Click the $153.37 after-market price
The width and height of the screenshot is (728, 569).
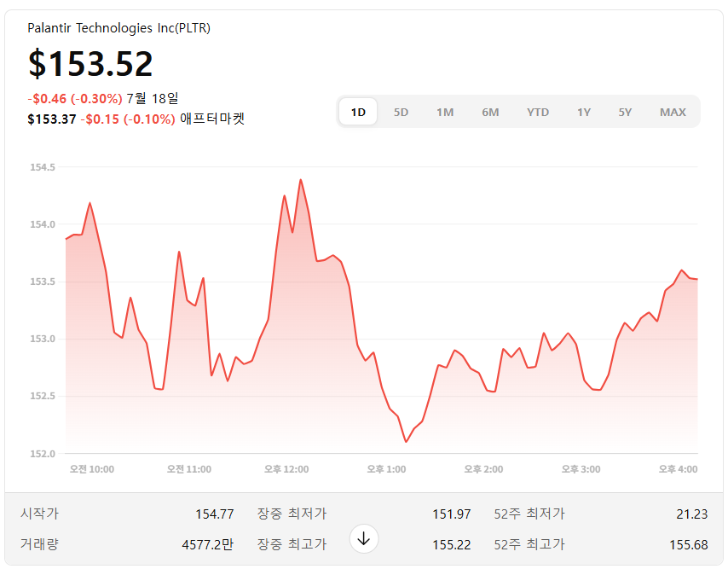coord(51,119)
